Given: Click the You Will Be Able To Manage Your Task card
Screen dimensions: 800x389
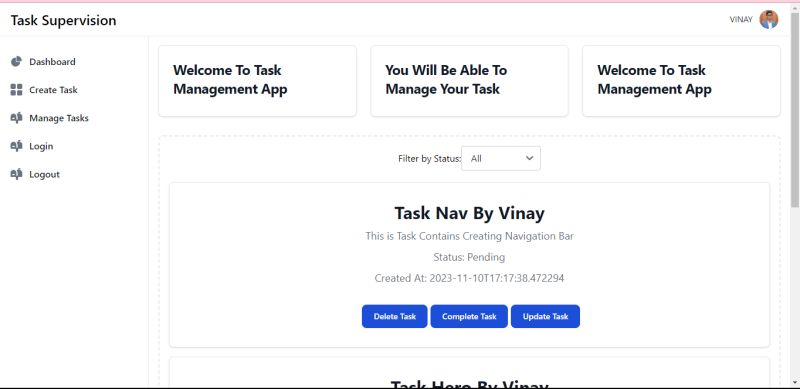Looking at the screenshot, I should 469,81.
